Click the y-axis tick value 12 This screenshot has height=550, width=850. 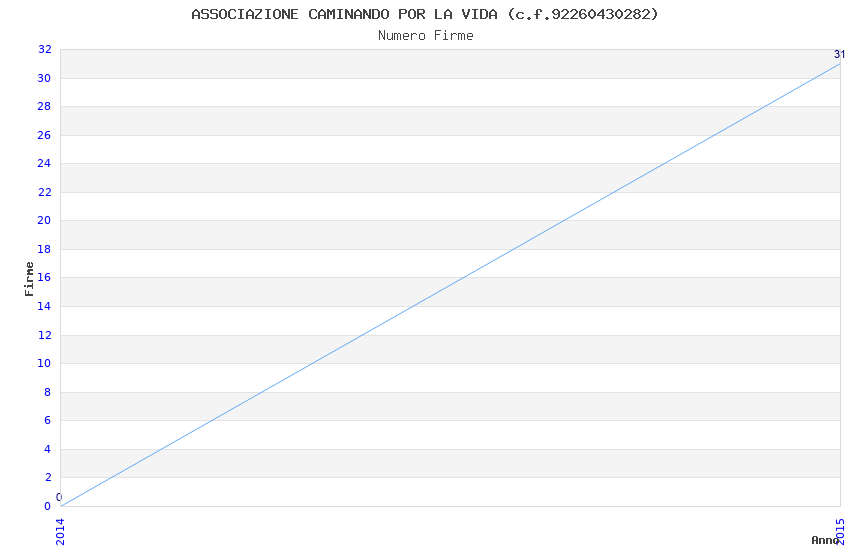pos(44,335)
